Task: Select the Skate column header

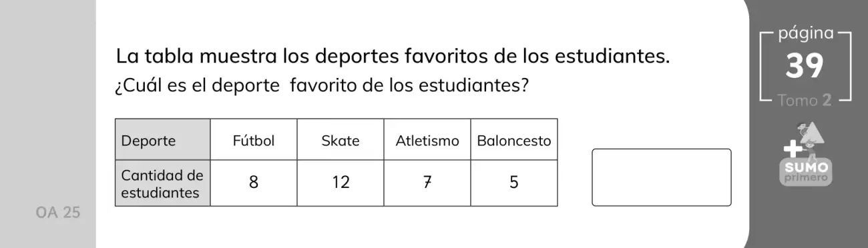Action: [x=341, y=140]
